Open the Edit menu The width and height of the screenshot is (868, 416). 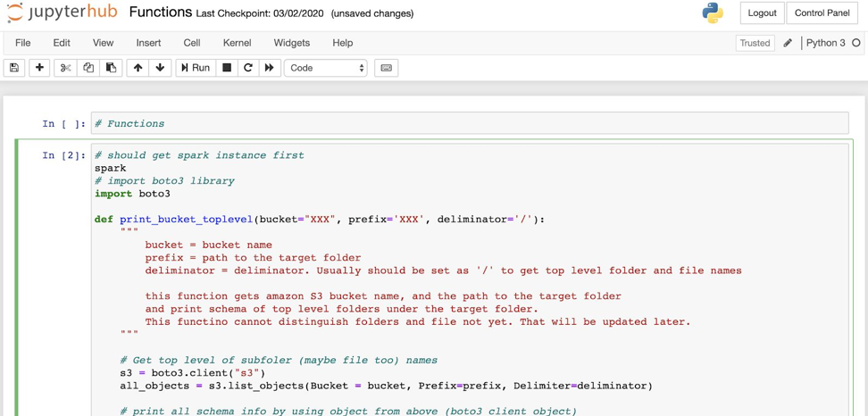[x=62, y=43]
